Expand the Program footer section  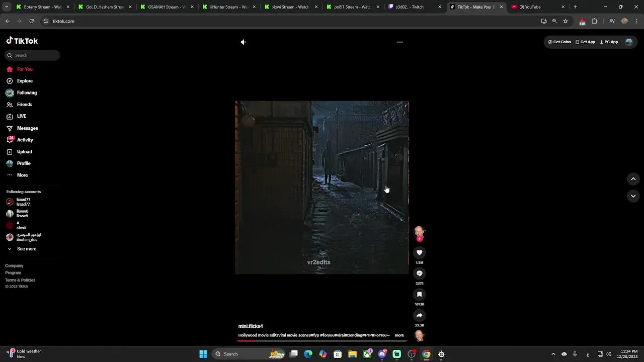(x=13, y=273)
